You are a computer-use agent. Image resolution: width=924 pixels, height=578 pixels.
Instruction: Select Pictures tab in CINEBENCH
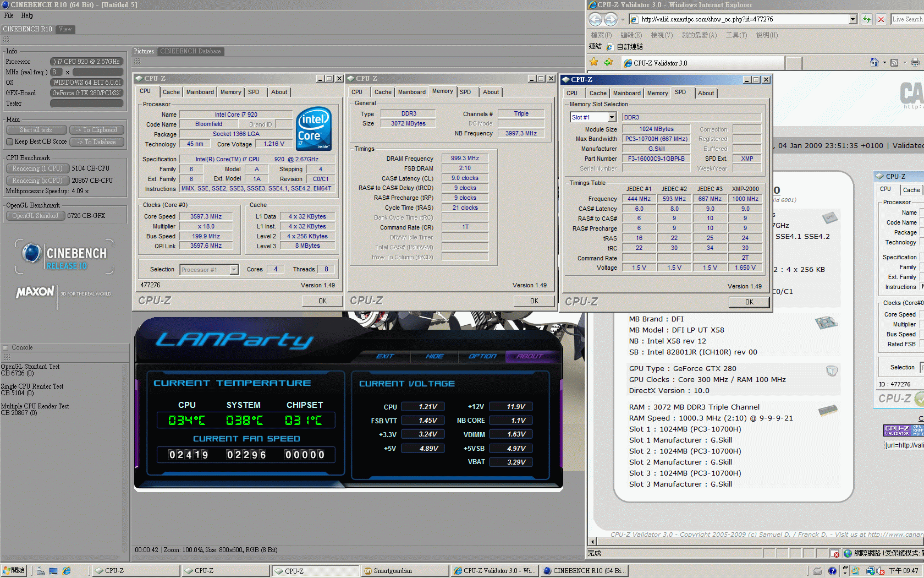click(x=144, y=51)
